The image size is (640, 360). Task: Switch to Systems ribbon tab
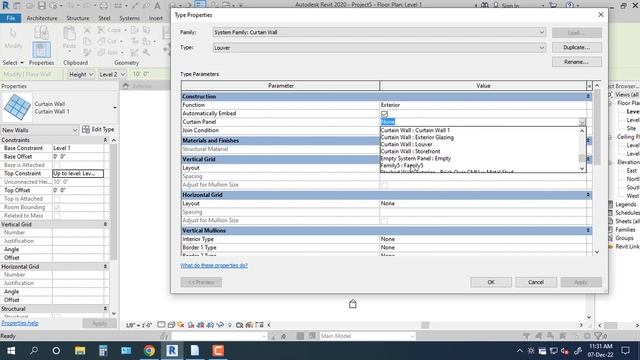pos(129,18)
